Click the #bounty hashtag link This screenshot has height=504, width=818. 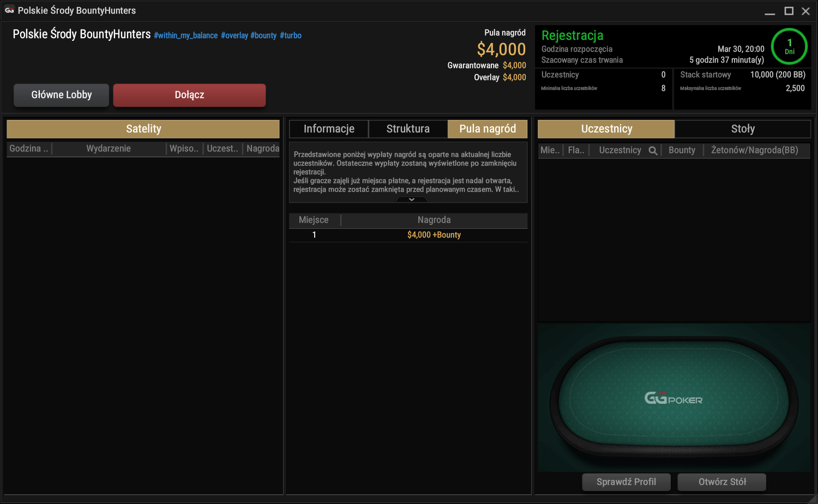(263, 35)
